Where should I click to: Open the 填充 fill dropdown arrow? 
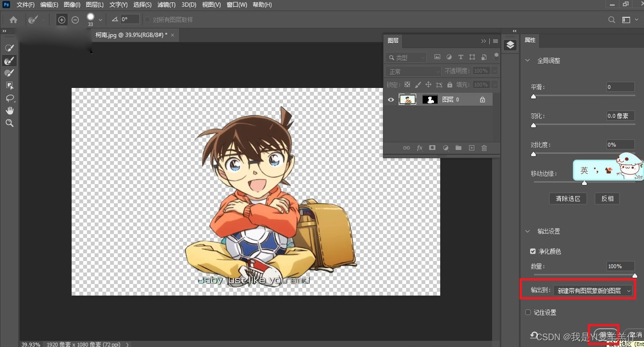point(495,85)
